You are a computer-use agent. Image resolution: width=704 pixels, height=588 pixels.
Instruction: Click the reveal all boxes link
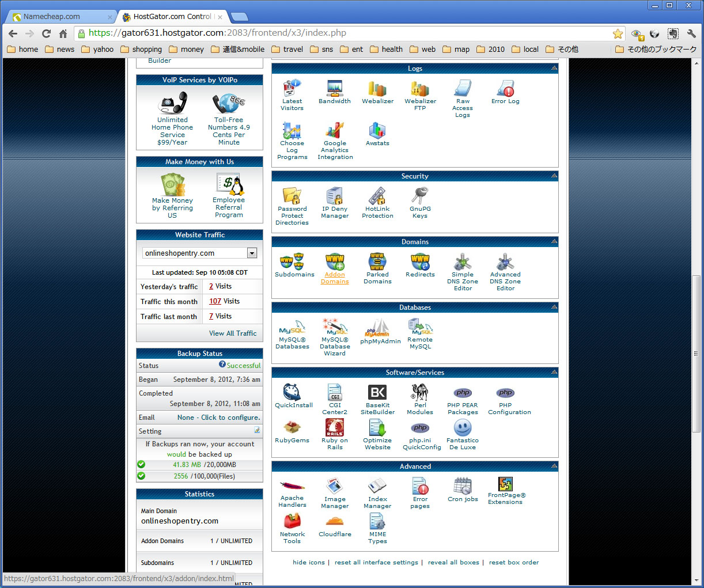point(453,563)
